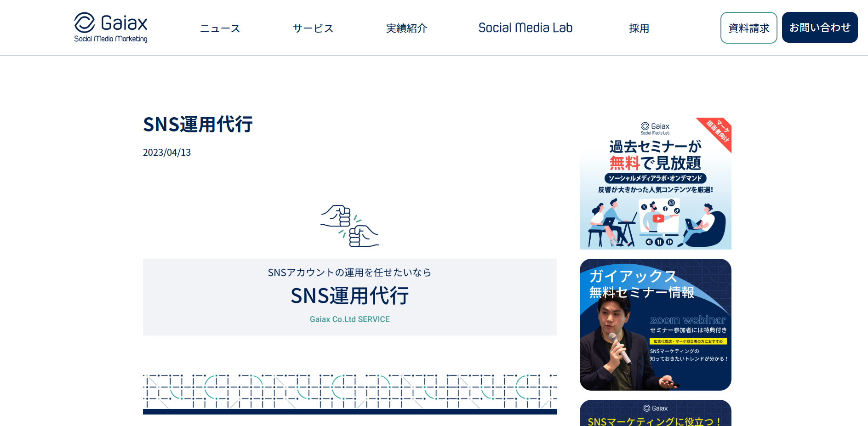Click SNSアカウントの運用を任せたいなら text
The width and height of the screenshot is (868, 426).
pos(350,273)
